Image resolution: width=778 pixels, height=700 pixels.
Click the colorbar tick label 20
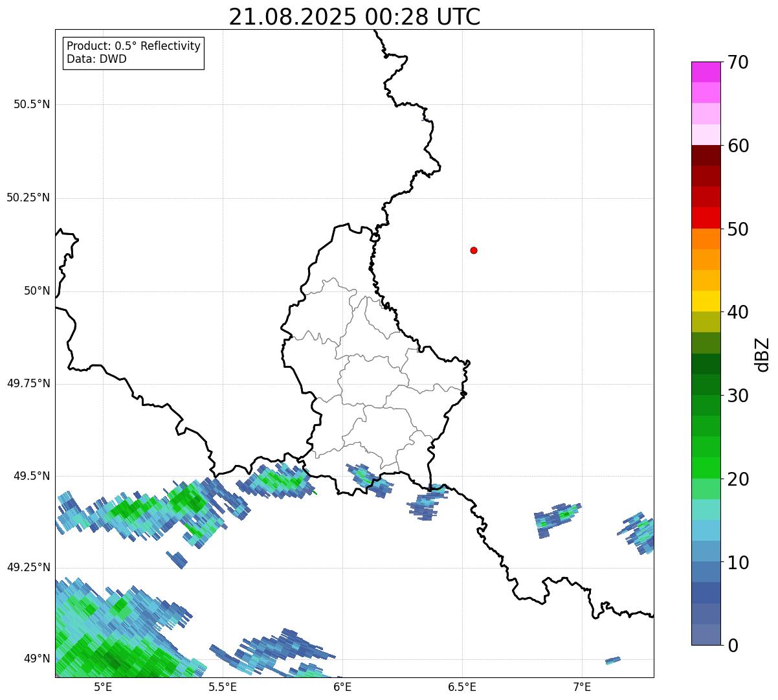coord(738,479)
